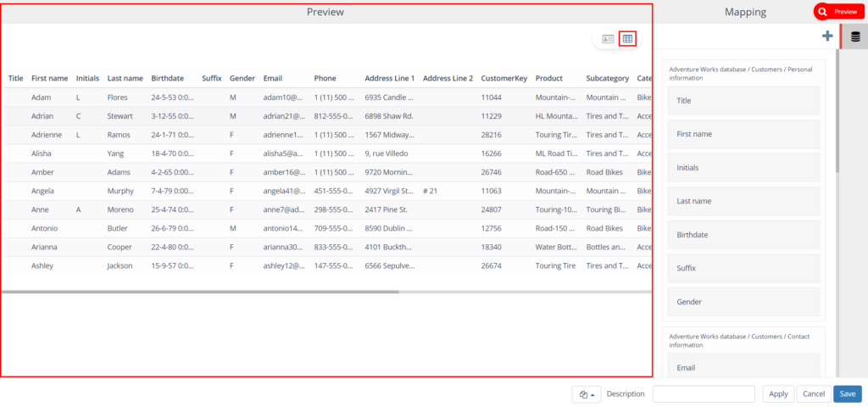Click the Contact information group heading

click(740, 341)
